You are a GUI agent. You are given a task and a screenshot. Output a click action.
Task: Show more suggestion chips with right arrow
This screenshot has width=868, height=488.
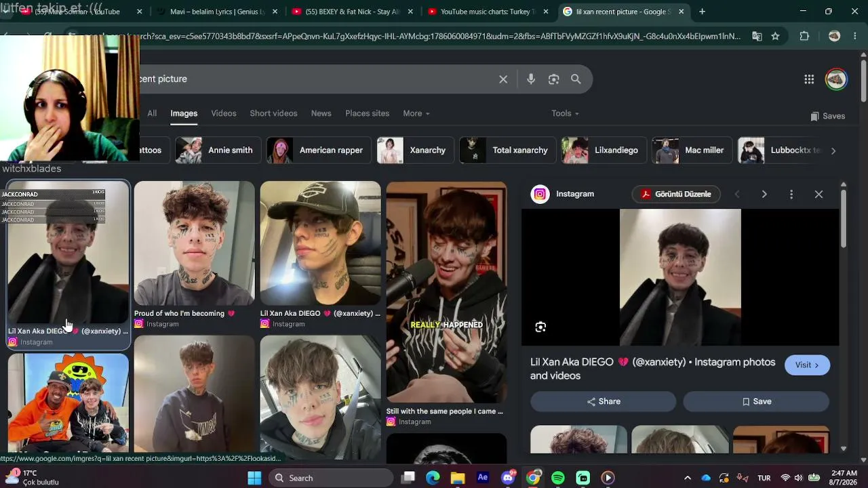(x=833, y=150)
